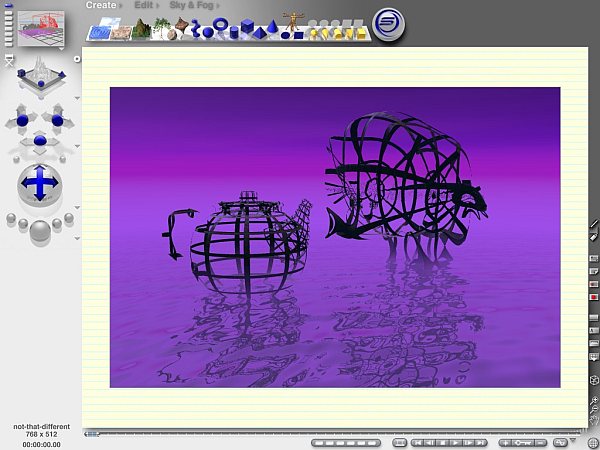Click the golden human figure icon
The width and height of the screenshot is (600, 450).
(x=293, y=21)
